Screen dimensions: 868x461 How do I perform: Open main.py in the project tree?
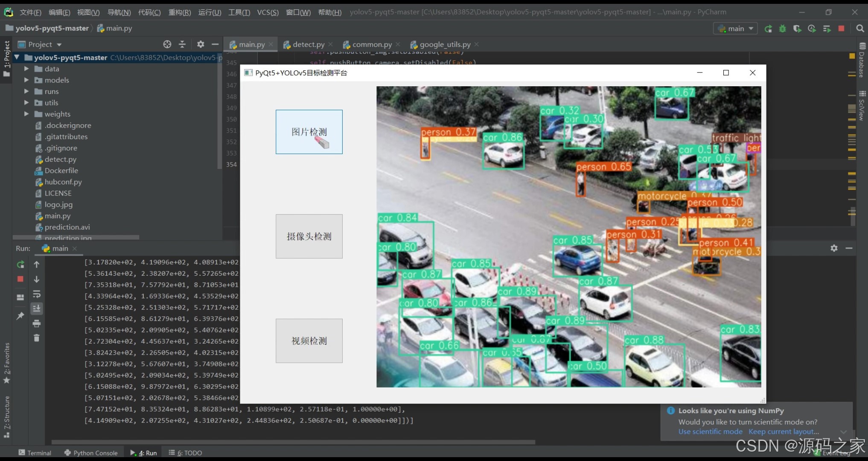click(58, 216)
